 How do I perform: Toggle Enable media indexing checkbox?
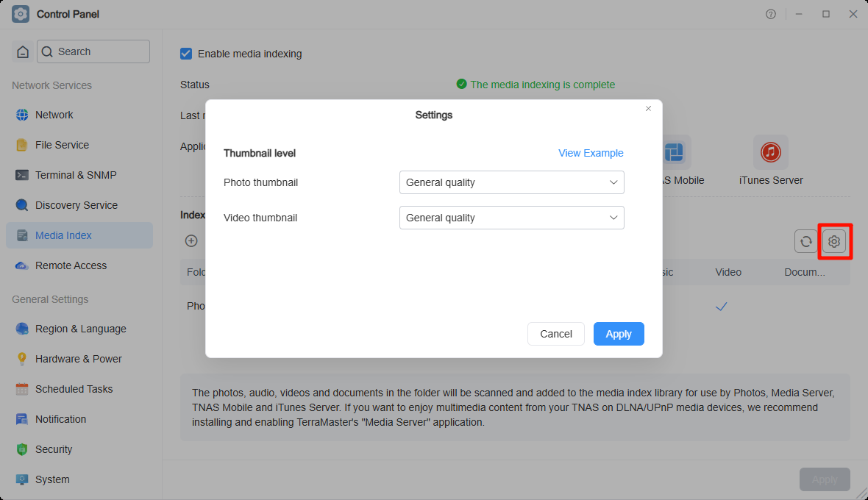tap(187, 54)
